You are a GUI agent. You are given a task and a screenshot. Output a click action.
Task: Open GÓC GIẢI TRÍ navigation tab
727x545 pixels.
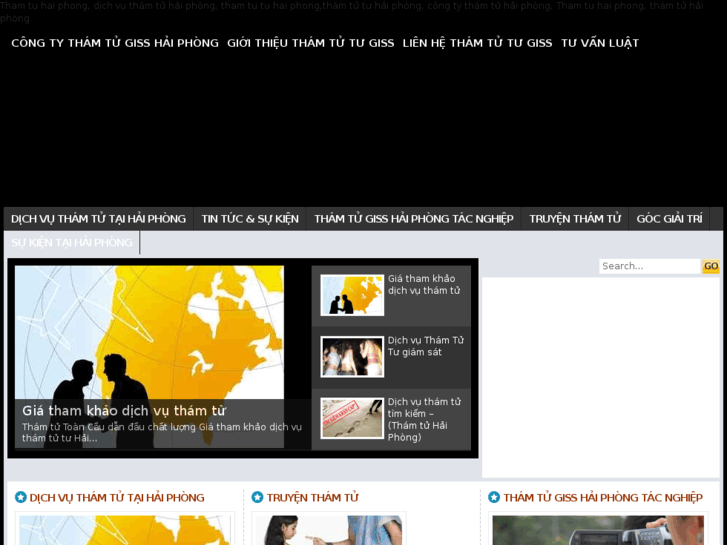670,219
